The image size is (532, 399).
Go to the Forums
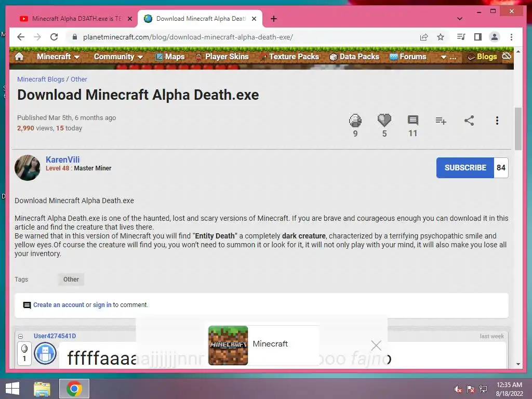pyautogui.click(x=408, y=57)
